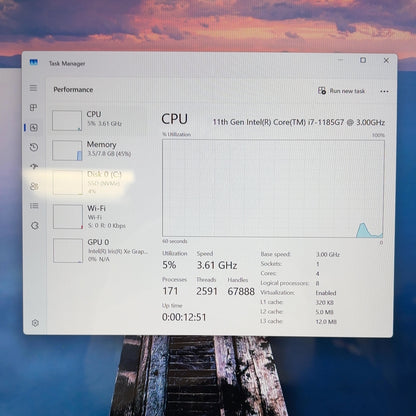
Task: Maximize the Task Manager window
Action: [x=363, y=60]
